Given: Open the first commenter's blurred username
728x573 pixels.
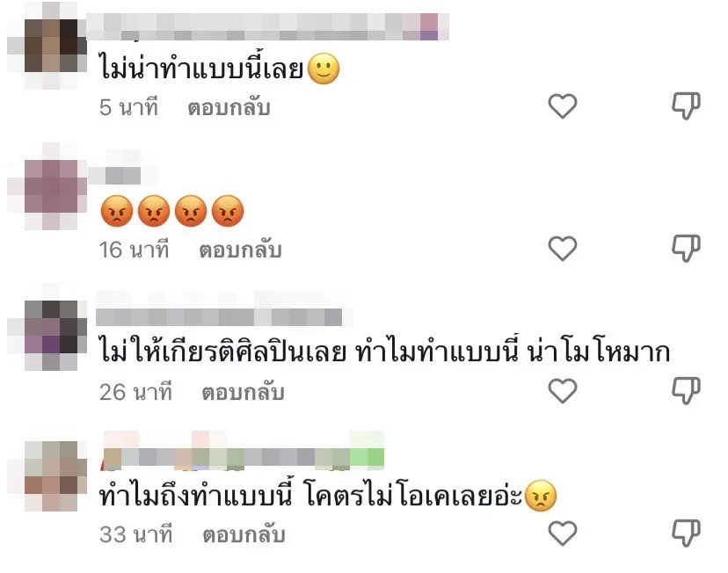Looking at the screenshot, I should click(268, 27).
